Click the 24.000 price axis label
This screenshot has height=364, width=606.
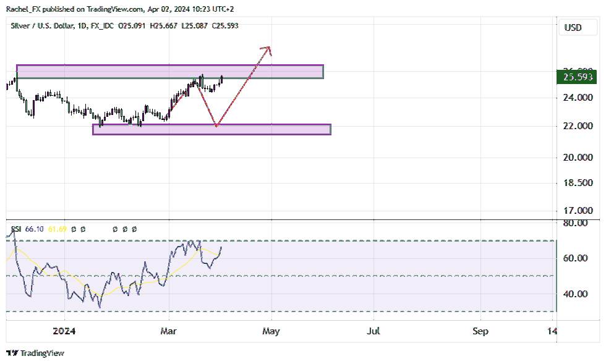pos(578,98)
